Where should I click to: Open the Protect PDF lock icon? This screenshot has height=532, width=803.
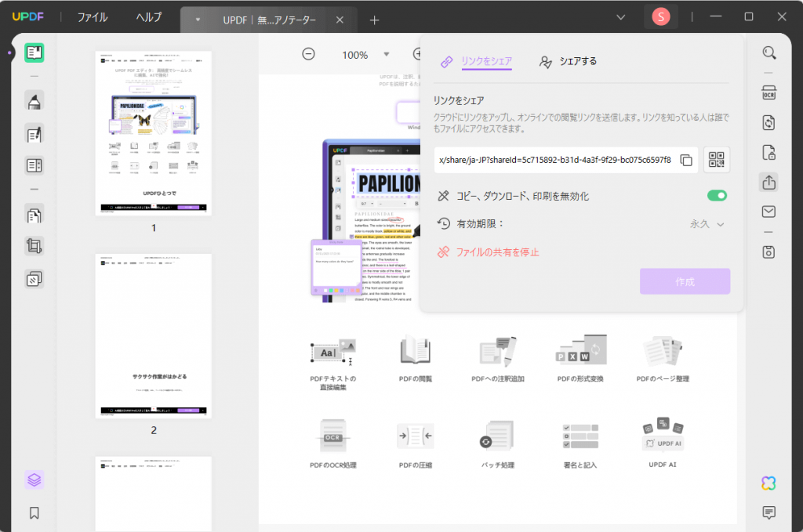769,152
